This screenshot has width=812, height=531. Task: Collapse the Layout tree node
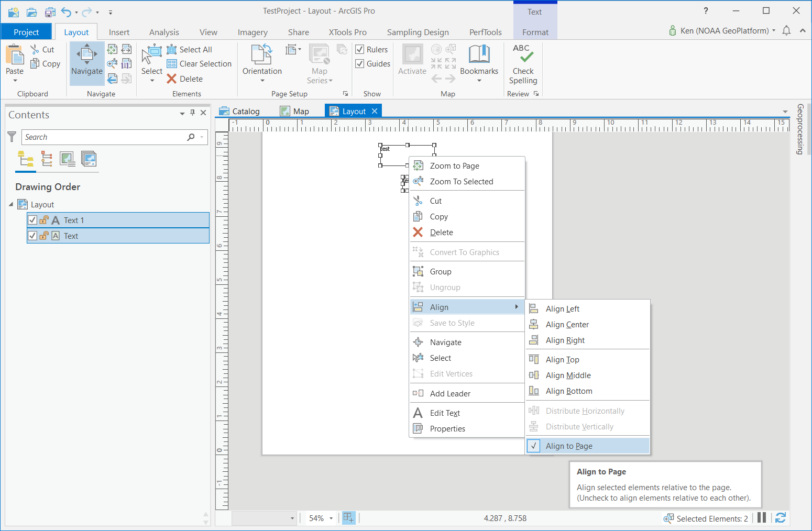point(11,204)
